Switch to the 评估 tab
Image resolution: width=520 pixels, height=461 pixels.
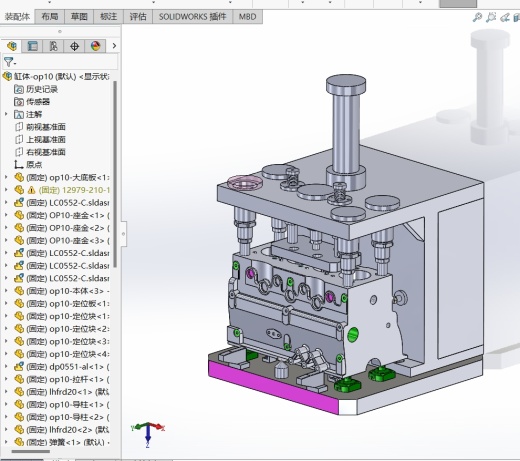tap(138, 17)
